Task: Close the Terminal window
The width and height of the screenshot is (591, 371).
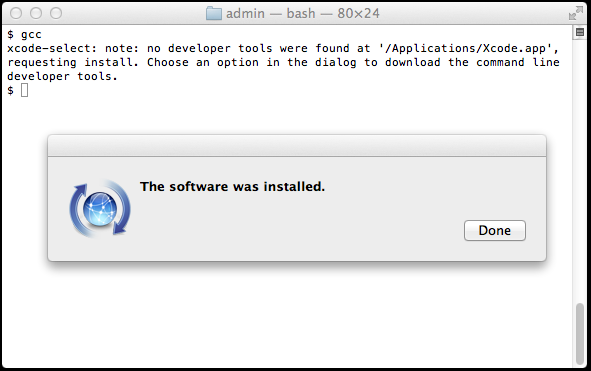Action: click(x=16, y=13)
